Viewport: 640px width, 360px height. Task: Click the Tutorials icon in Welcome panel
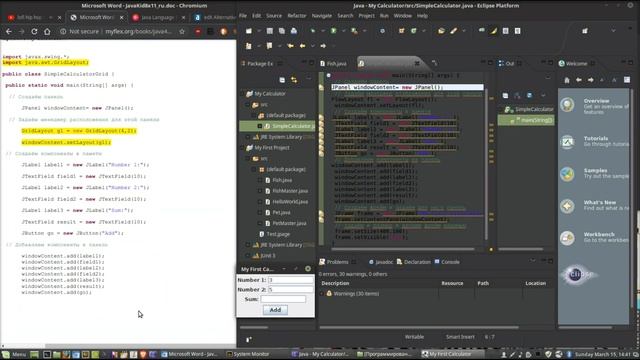click(567, 142)
